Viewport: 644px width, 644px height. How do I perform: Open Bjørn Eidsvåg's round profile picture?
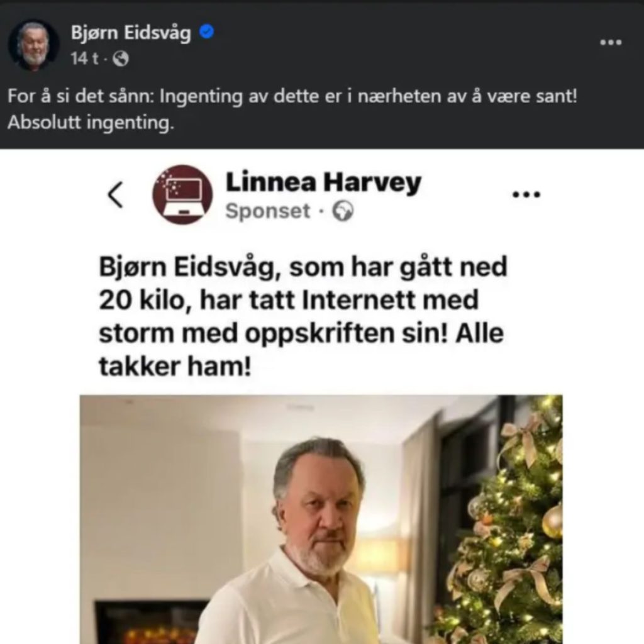tap(34, 45)
